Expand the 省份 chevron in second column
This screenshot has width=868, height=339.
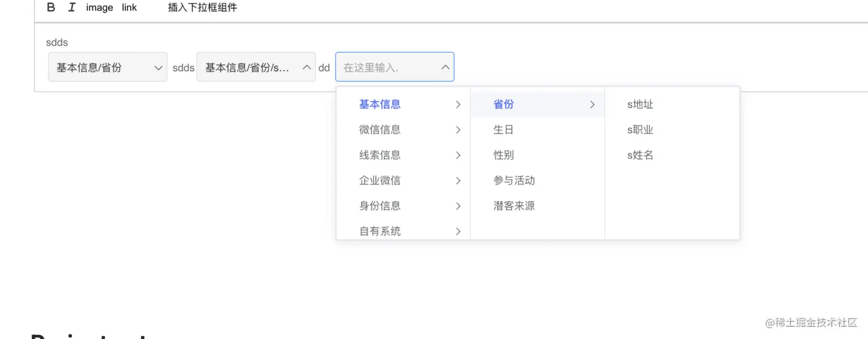click(x=592, y=105)
